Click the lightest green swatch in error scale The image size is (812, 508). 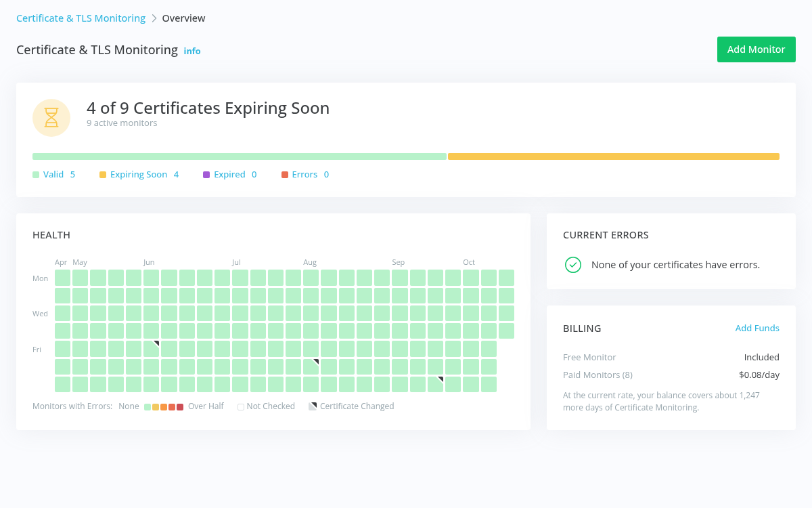click(x=148, y=407)
